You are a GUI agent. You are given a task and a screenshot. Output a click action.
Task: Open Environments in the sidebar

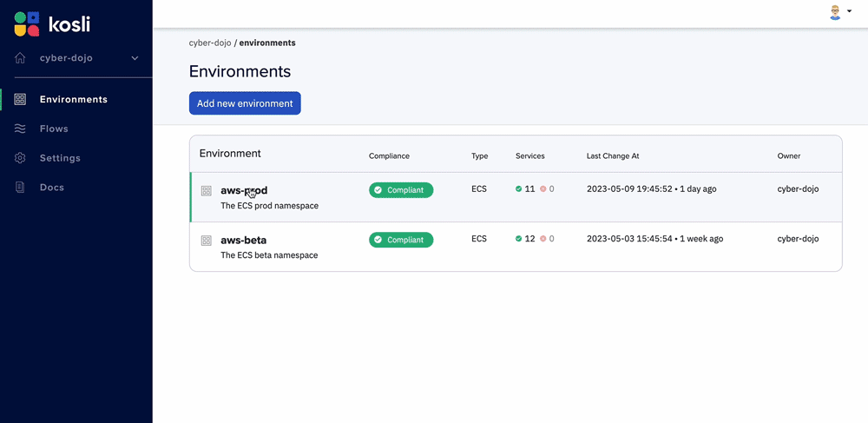click(x=74, y=100)
